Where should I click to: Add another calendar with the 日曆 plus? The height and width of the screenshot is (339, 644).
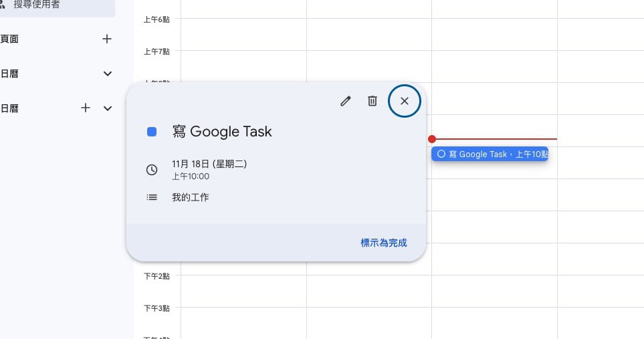coord(86,108)
